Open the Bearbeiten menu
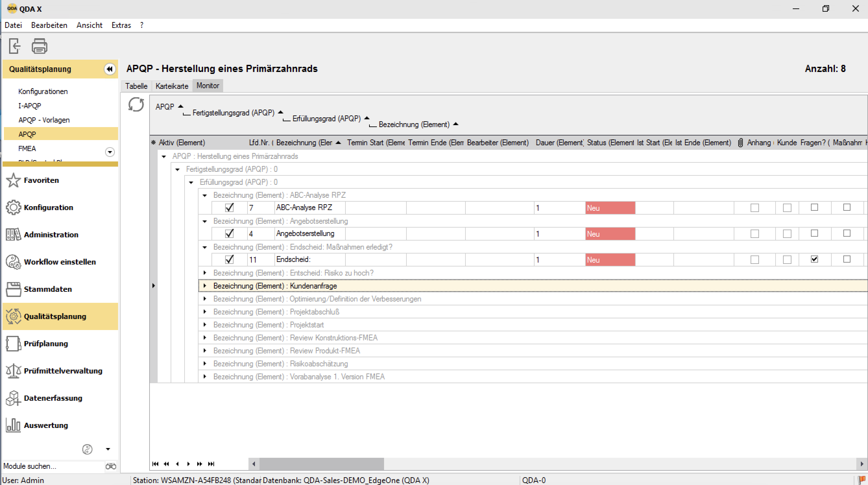Screen dimensions: 868x485 coord(49,25)
